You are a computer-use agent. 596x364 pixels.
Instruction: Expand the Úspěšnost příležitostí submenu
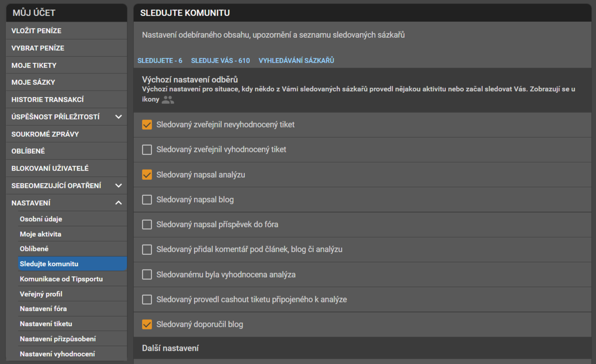tap(118, 117)
